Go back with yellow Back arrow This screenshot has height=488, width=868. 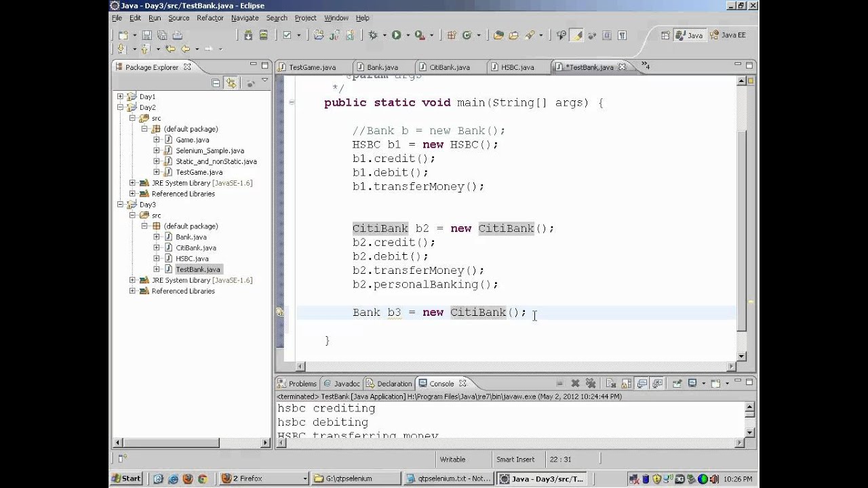pos(184,49)
